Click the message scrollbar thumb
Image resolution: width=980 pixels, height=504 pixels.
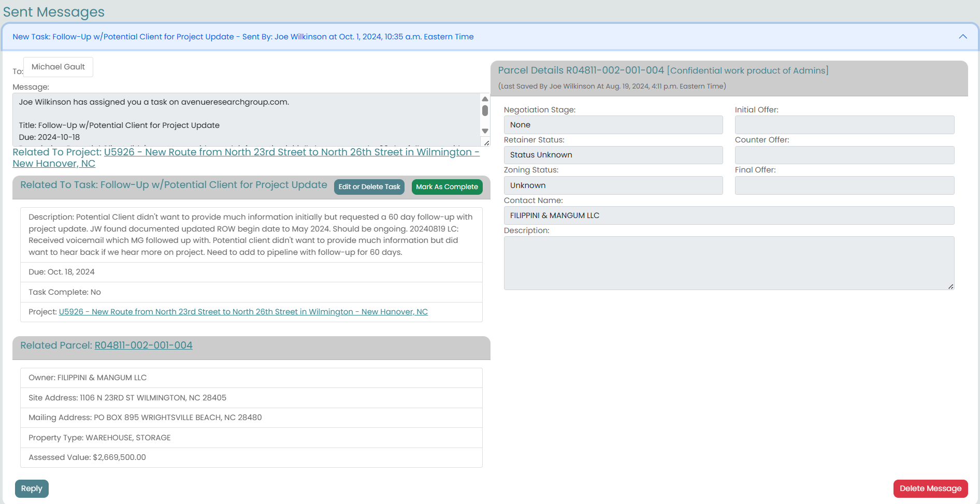(x=485, y=110)
